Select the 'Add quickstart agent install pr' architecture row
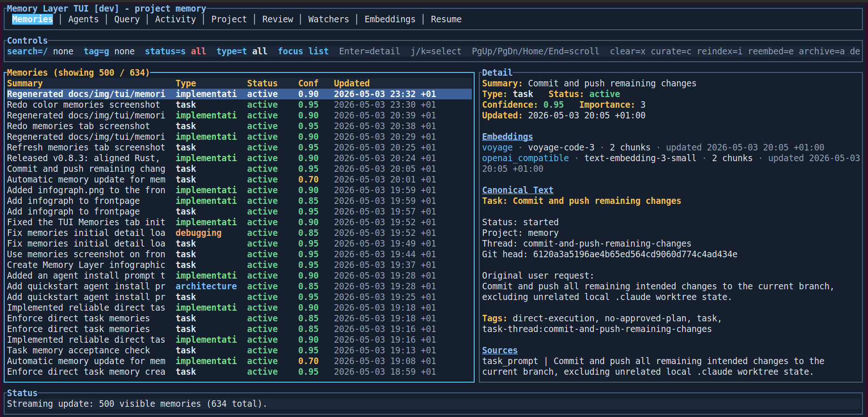This screenshot has height=417, width=868. pyautogui.click(x=239, y=286)
